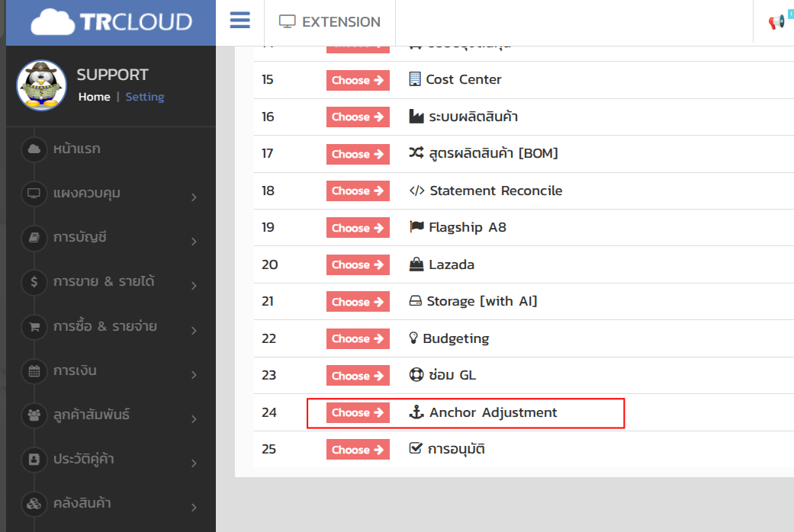
Task: Choose the Lazada extension
Action: pyautogui.click(x=358, y=264)
